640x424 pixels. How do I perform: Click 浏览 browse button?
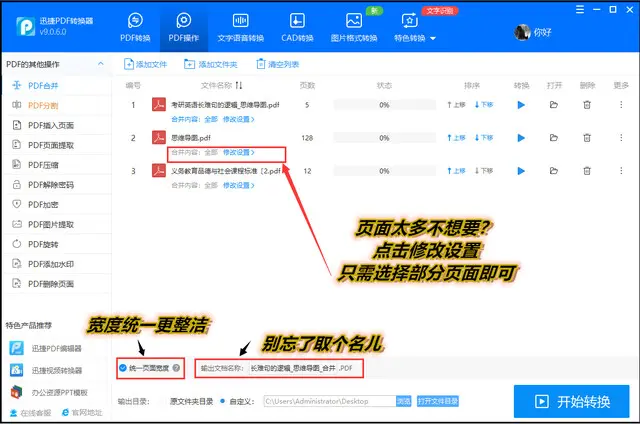pos(403,402)
